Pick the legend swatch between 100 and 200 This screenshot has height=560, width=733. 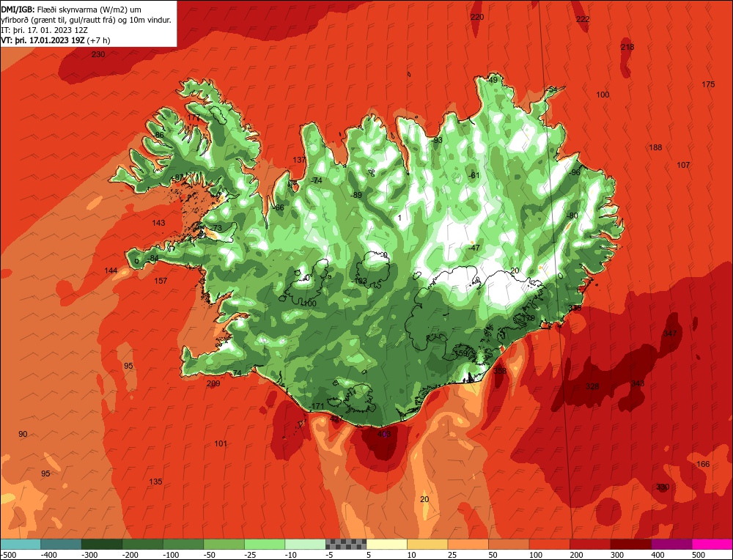click(x=549, y=544)
